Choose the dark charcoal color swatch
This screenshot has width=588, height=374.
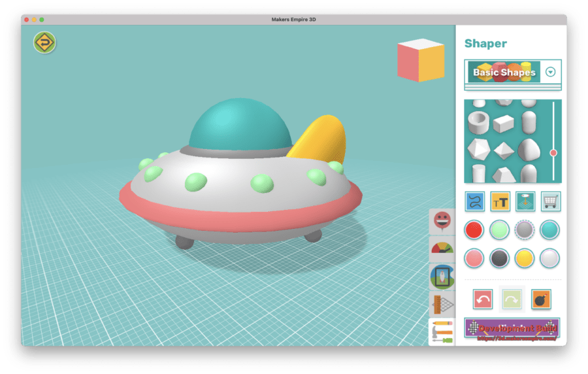pos(500,258)
